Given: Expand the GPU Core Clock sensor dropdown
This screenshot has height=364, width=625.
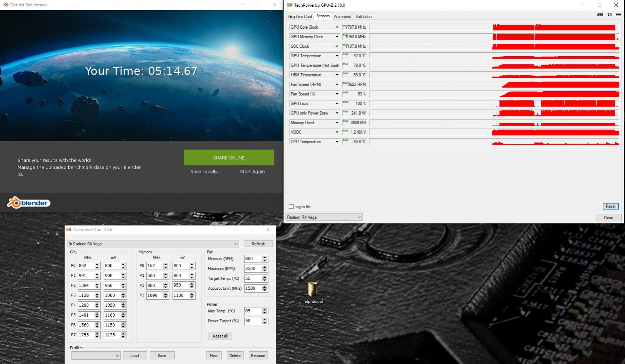Looking at the screenshot, I should tap(337, 27).
